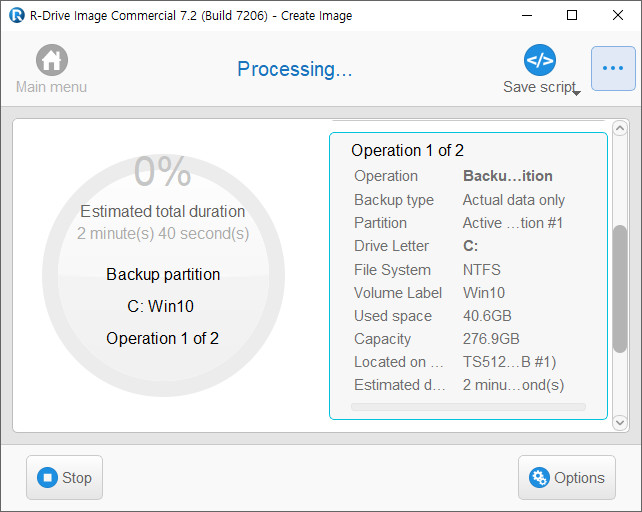642x512 pixels.
Task: Click the 'Backup partition' text in the circle
Action: point(163,274)
